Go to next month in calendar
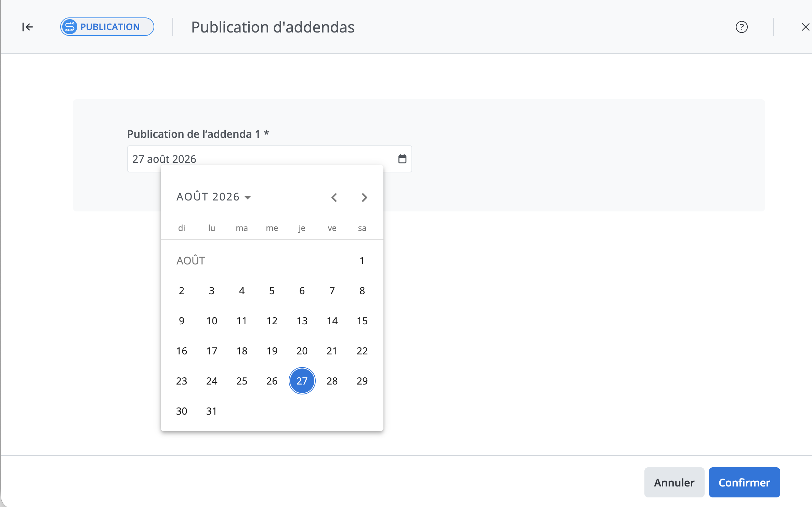This screenshot has width=812, height=507. pos(364,197)
